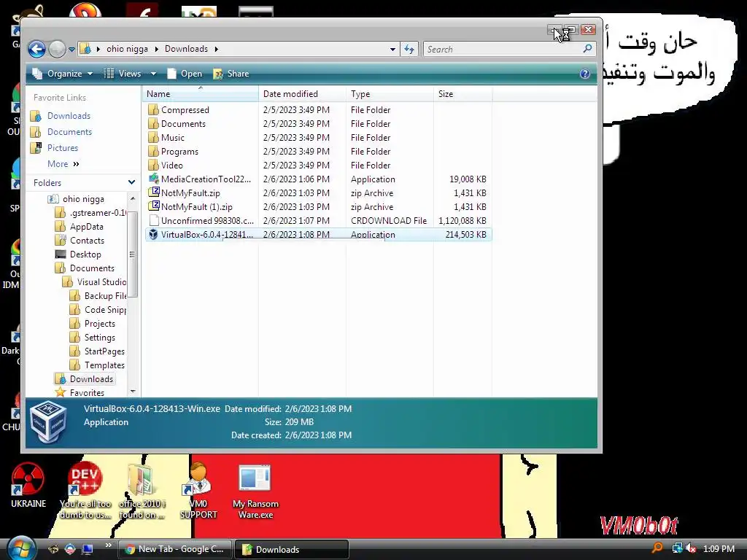Viewport: 747px width, 560px height.
Task: Click the address bar root folder icon
Action: [85, 49]
